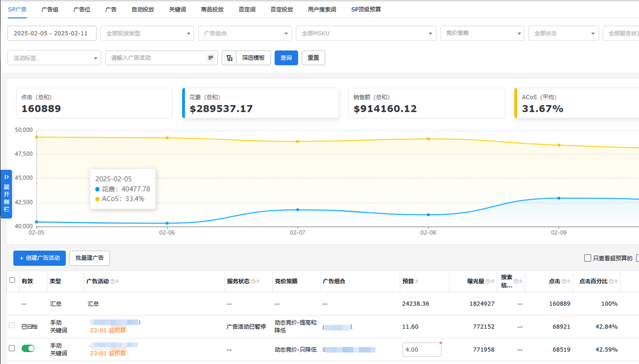Switch to the 广告组 tab
Screen dimensions: 639x364
[x=50, y=9]
